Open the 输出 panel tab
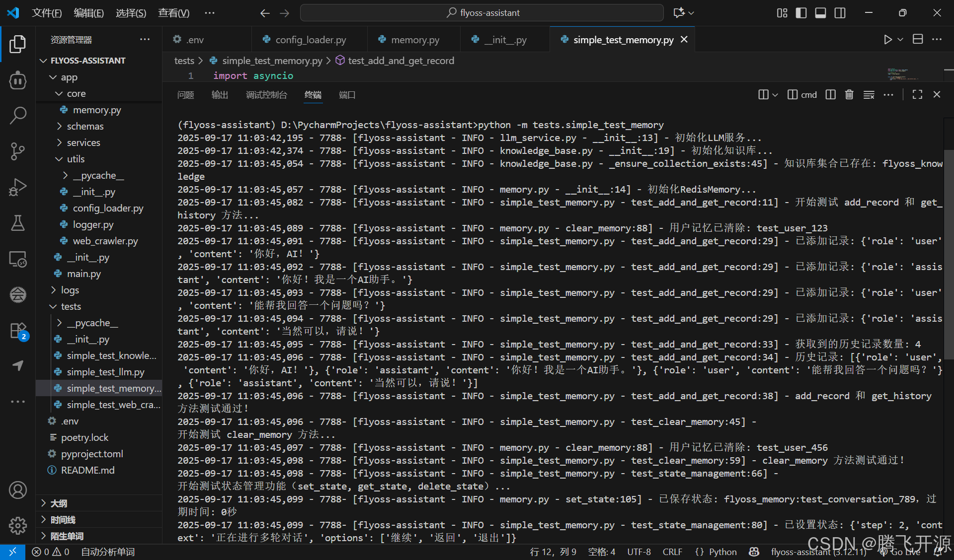954x560 pixels. point(220,95)
